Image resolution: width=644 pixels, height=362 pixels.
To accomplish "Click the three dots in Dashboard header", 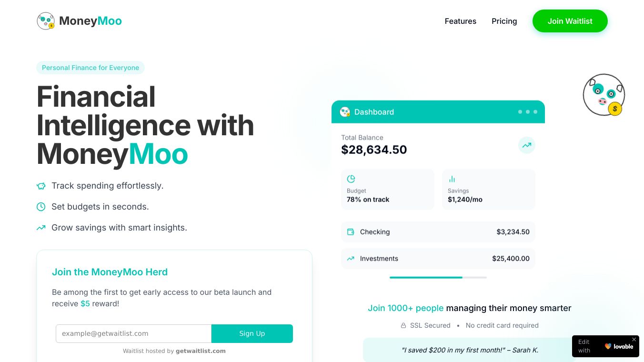I will (527, 112).
